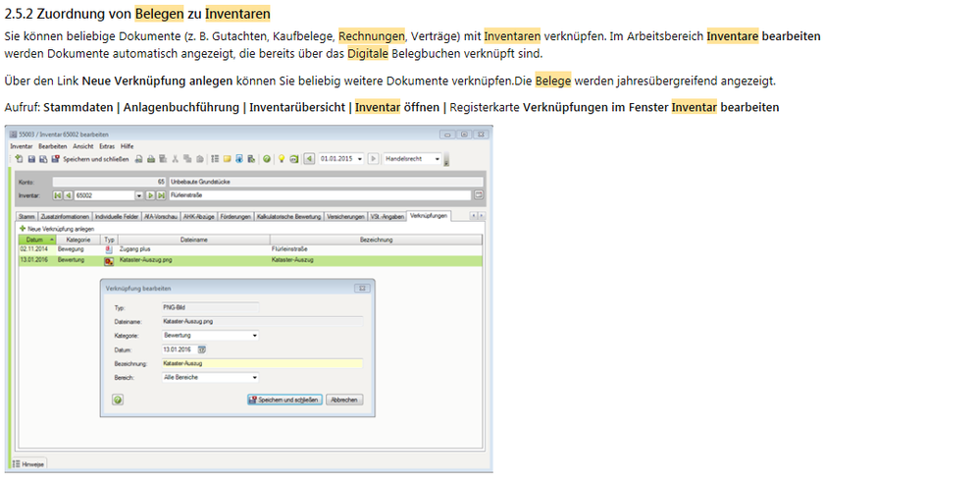Click the save disk icon in toolbar
This screenshot has height=484, width=980.
[x=30, y=158]
